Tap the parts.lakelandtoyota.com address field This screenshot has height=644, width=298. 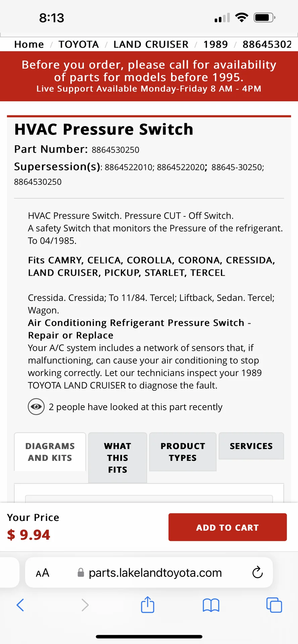149,573
